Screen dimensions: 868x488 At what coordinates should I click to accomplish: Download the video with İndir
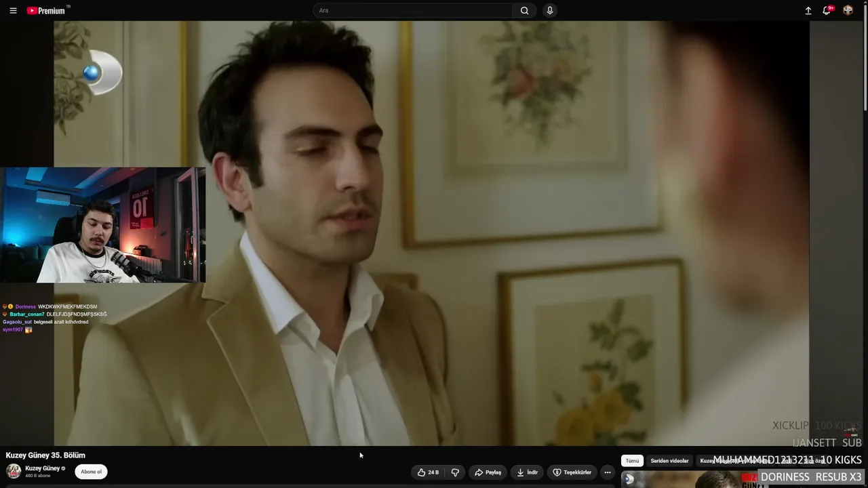(x=527, y=472)
